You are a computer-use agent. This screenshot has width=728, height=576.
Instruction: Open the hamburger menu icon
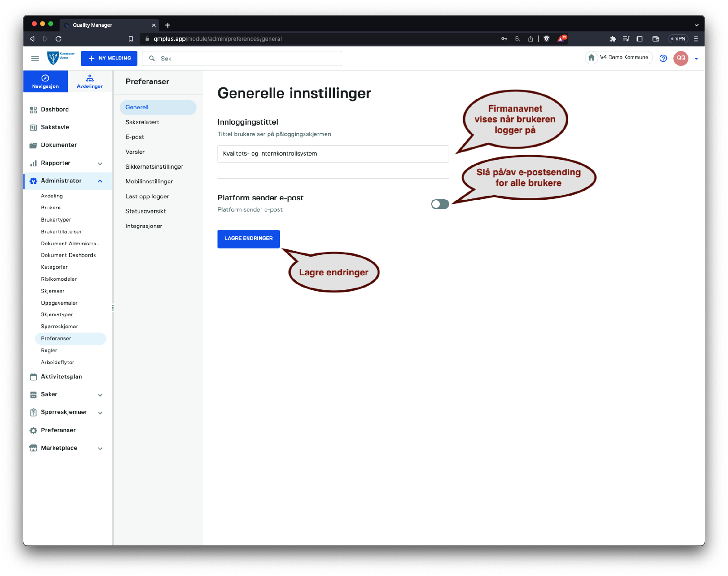[x=35, y=58]
